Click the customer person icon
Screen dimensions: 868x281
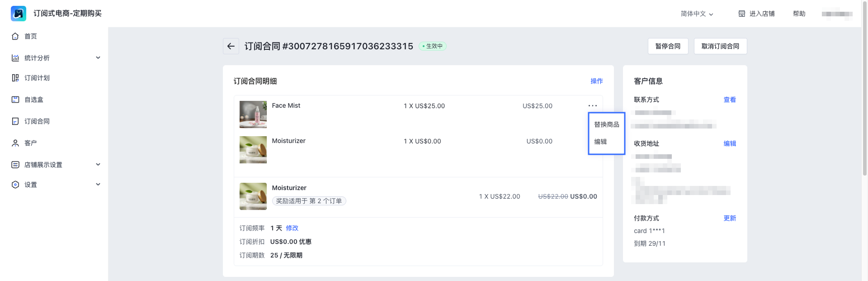tap(15, 143)
